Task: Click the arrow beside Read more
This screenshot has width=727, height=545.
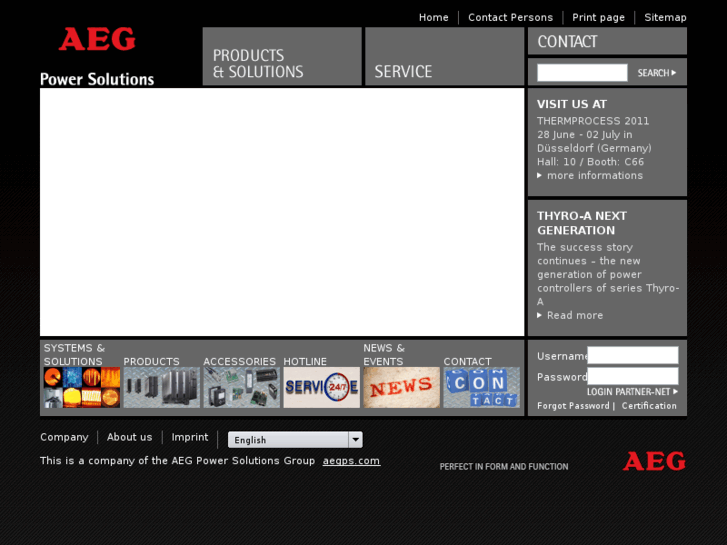Action: click(539, 315)
